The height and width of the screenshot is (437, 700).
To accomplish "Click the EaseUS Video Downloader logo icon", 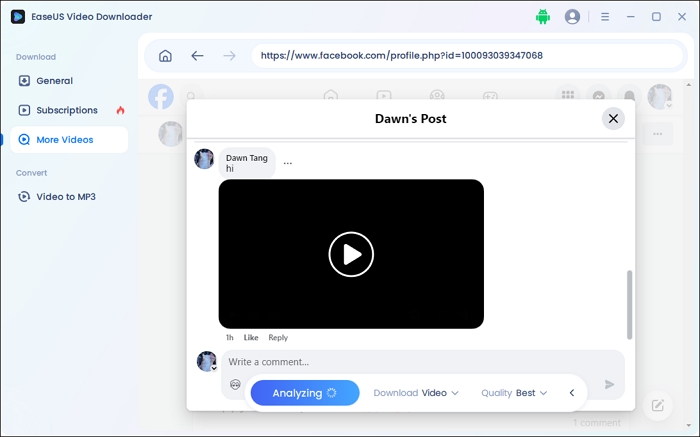I will click(x=18, y=17).
